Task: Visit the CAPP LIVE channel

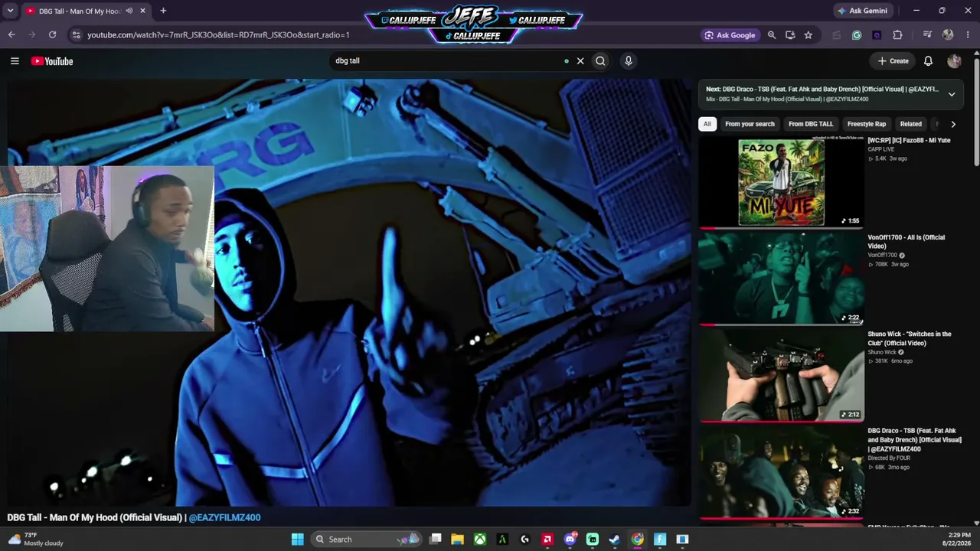Action: click(x=880, y=149)
